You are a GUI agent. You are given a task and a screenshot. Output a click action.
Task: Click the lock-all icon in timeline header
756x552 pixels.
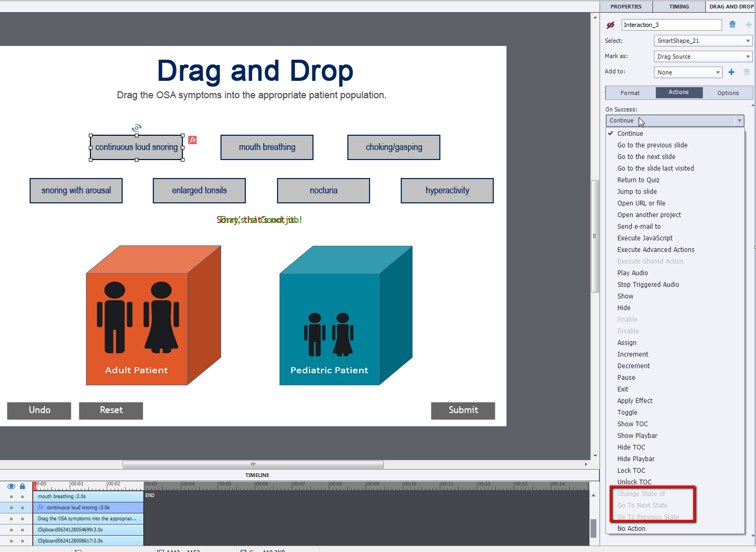pyautogui.click(x=22, y=486)
